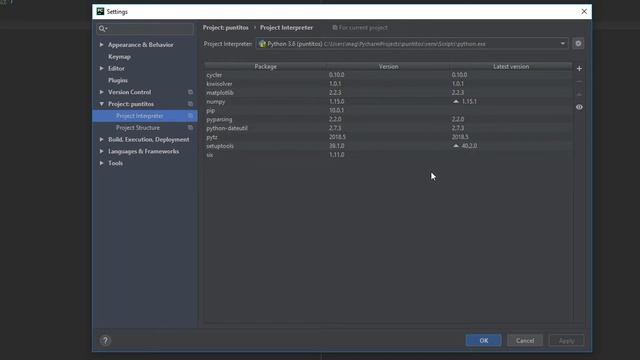Click Project: puntitos breadcrumb
Screen dimensions: 640x360
[x=226, y=28]
